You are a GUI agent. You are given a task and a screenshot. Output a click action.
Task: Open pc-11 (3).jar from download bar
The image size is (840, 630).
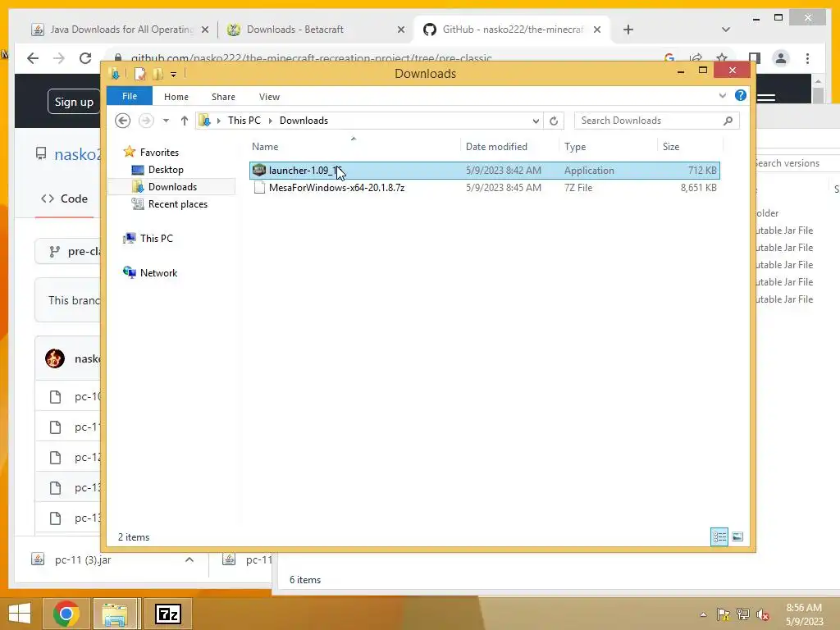(83, 559)
